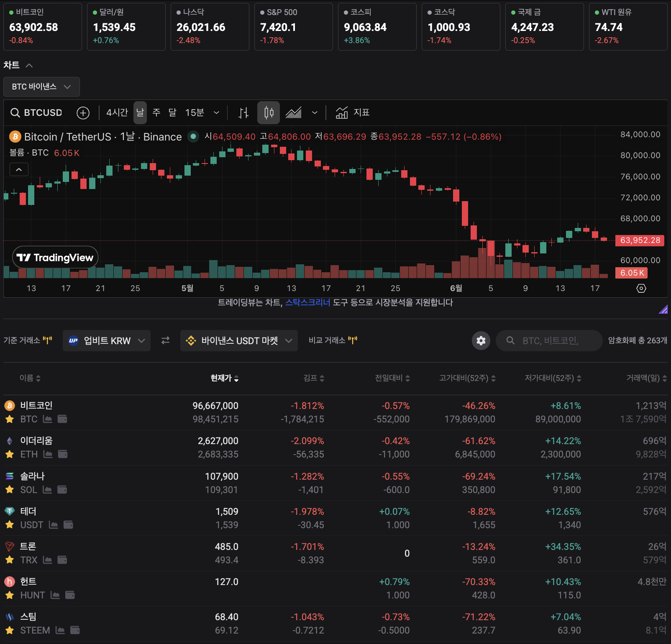
Task: Select the candlestick chart style icon
Action: click(x=269, y=113)
